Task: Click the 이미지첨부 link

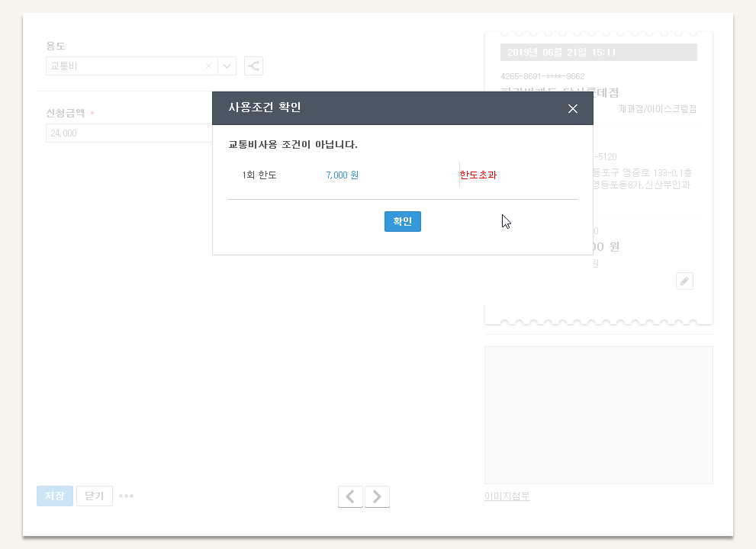Action: pos(507,496)
